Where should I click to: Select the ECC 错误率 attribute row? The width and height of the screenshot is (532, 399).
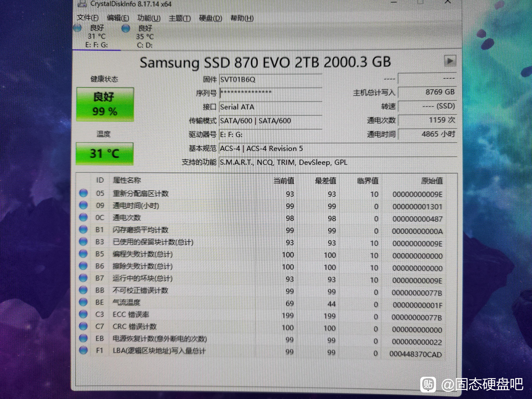point(261,316)
